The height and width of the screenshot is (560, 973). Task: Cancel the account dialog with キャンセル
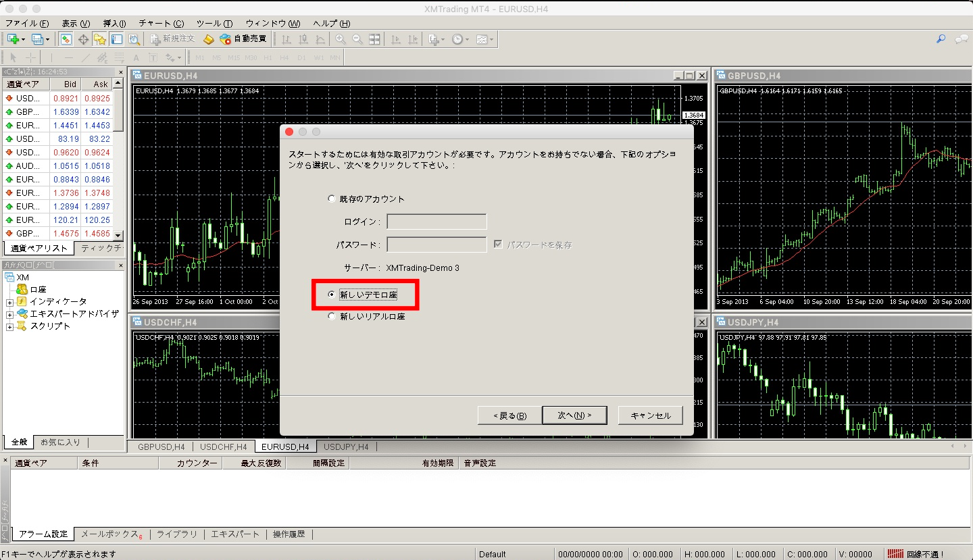tap(649, 415)
